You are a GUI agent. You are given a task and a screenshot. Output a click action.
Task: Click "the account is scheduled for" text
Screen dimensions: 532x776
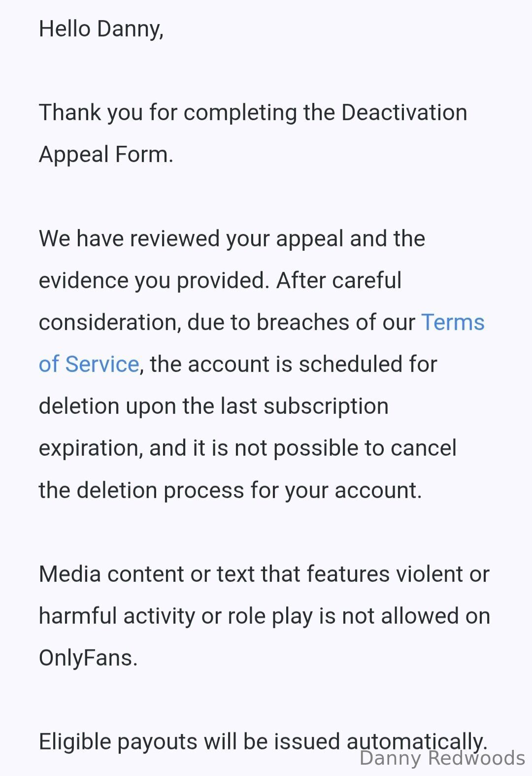point(294,364)
